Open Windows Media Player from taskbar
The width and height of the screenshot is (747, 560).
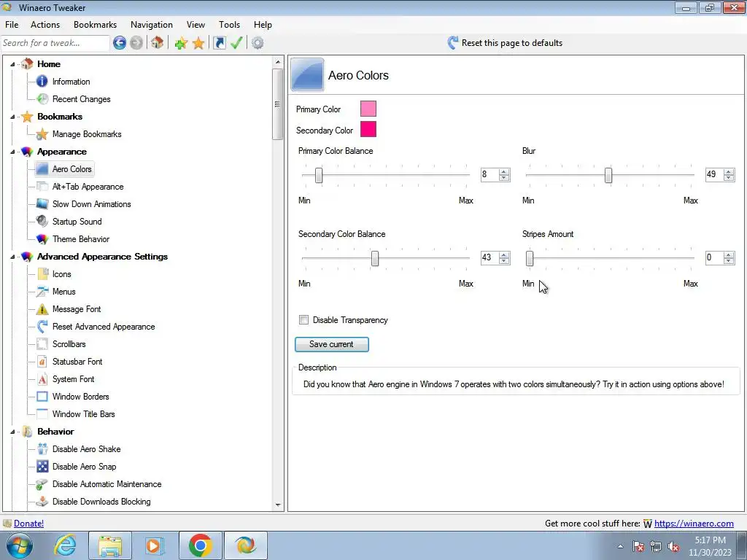pyautogui.click(x=155, y=545)
